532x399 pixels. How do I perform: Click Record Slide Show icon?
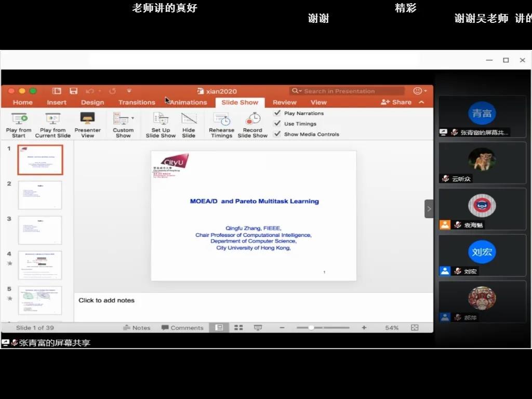coord(252,119)
